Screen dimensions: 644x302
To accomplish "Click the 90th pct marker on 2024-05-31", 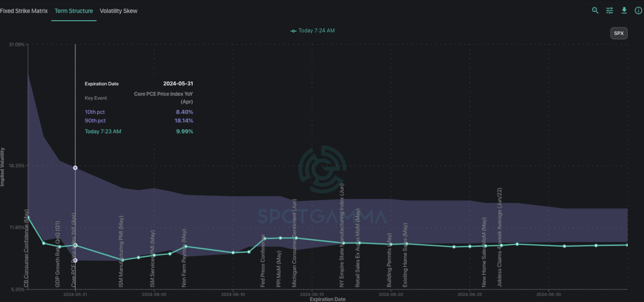I will pos(75,168).
